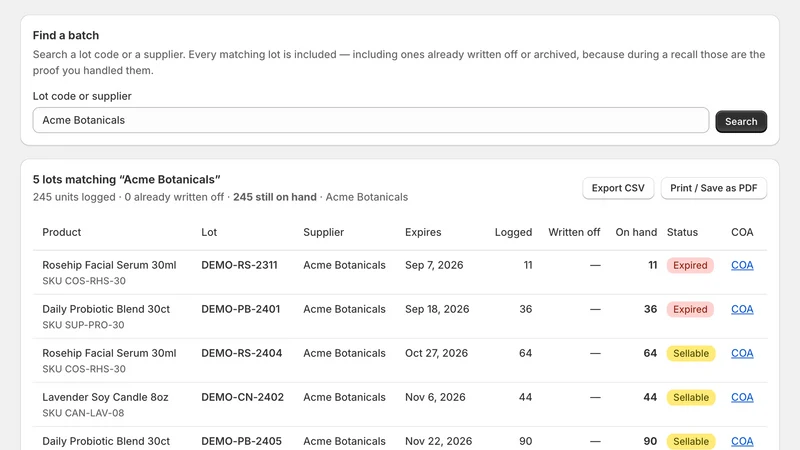Click expiry date Sep 7, 2026

tap(434, 265)
